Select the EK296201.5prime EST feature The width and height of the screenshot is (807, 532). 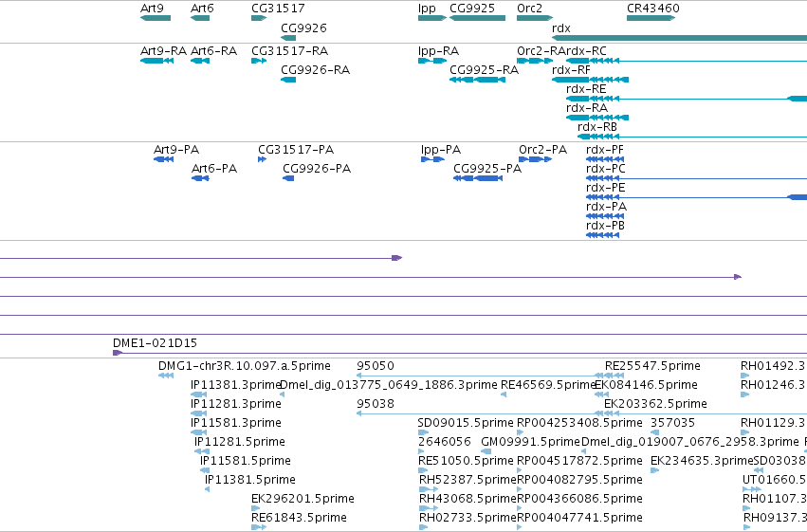coord(256,508)
